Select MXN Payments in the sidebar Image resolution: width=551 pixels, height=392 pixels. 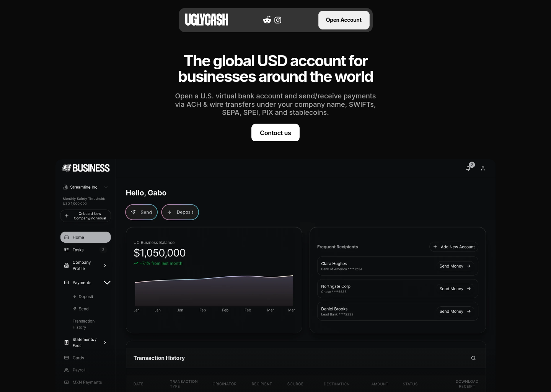87,382
